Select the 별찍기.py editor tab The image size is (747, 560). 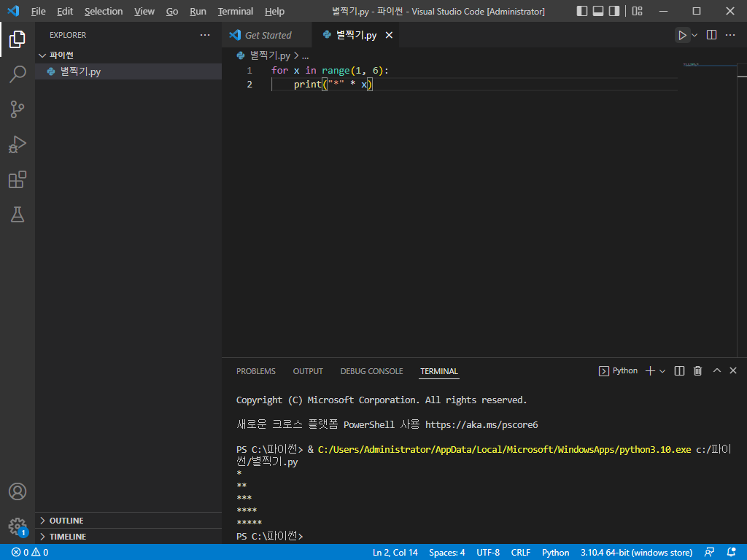(x=356, y=35)
